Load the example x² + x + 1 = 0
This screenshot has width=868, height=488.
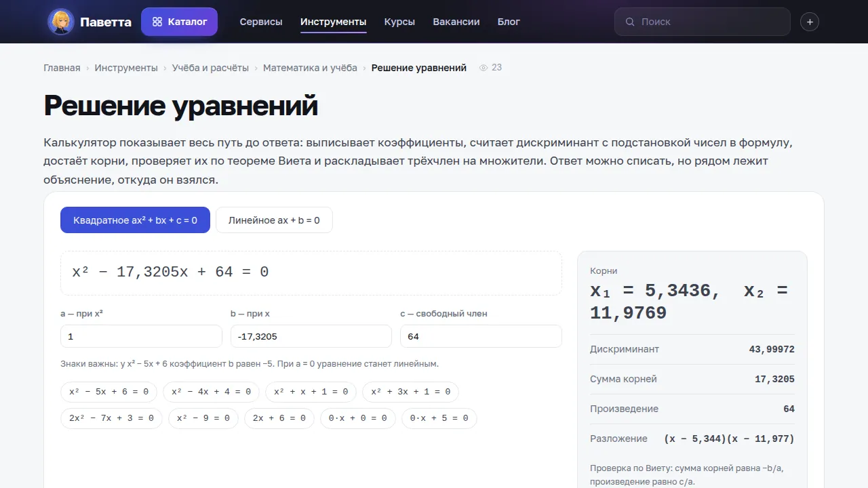click(311, 392)
